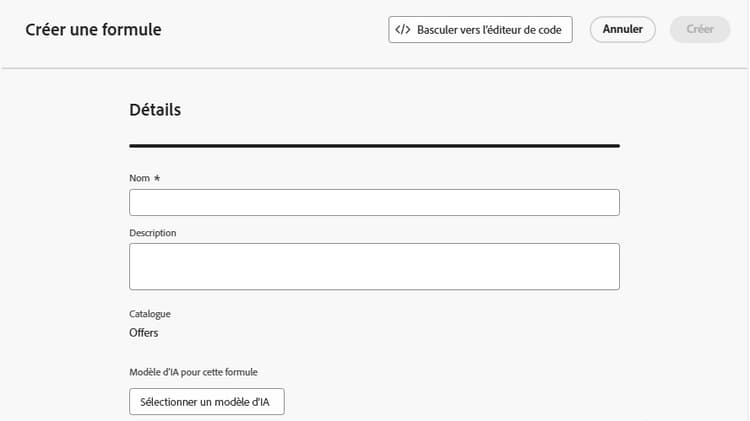
Task: Click the thick divider under Détails
Action: pyautogui.click(x=374, y=145)
